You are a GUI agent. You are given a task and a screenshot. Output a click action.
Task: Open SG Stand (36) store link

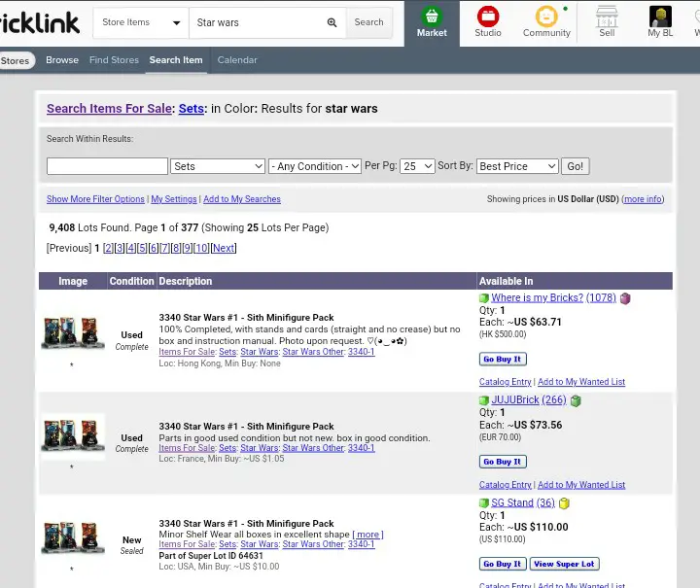coord(523,502)
